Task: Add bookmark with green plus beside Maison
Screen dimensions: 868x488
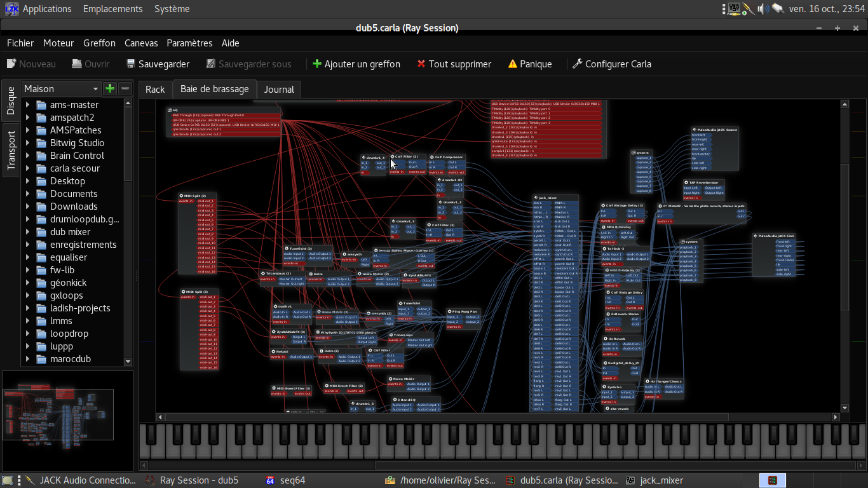Action: coord(110,89)
